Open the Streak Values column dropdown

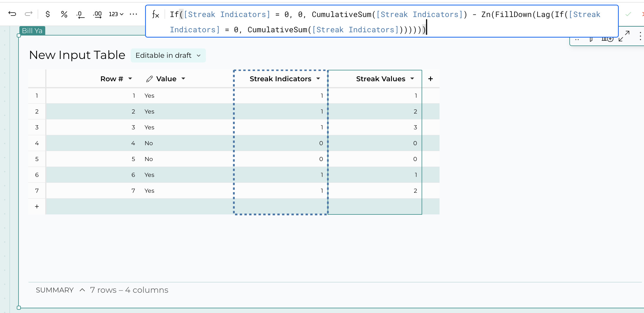(x=412, y=79)
